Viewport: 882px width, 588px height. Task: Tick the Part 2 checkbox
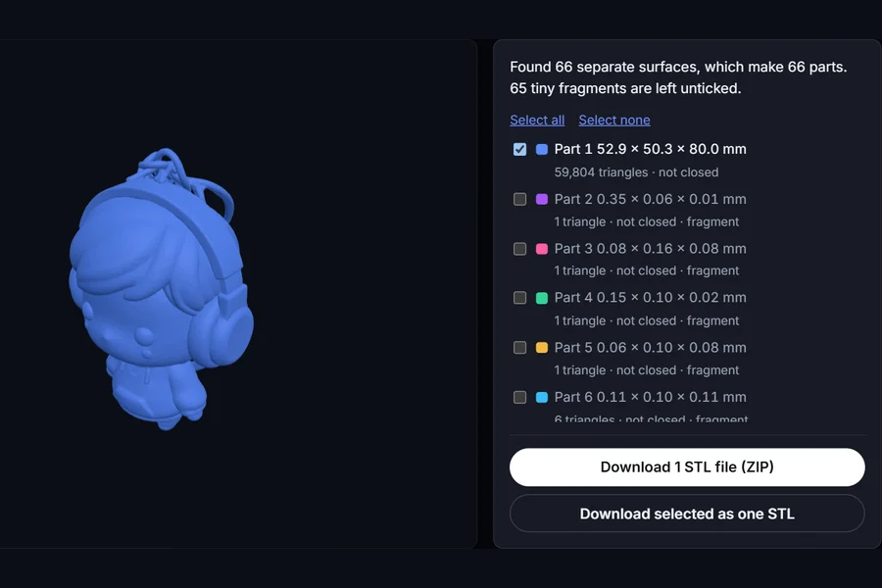click(x=519, y=199)
